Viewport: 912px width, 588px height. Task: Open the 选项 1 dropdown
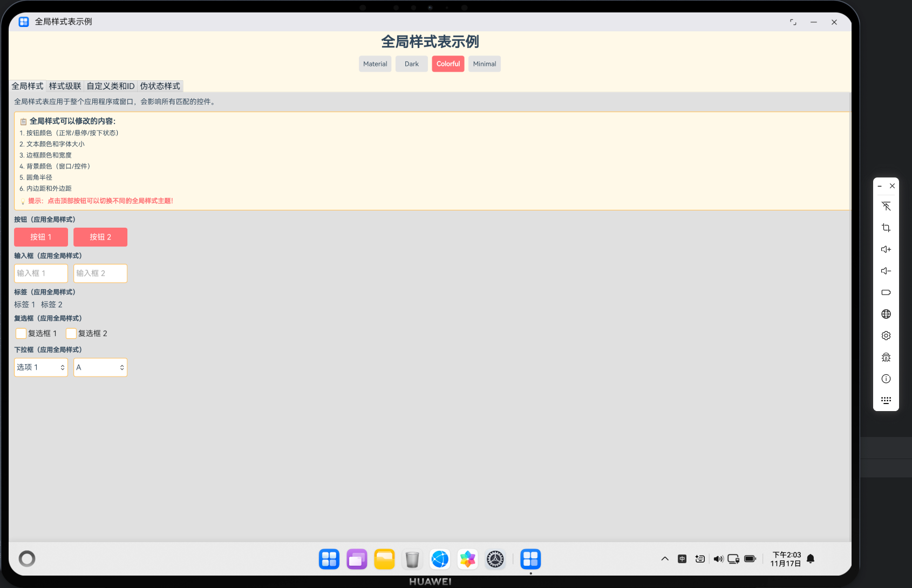(40, 367)
